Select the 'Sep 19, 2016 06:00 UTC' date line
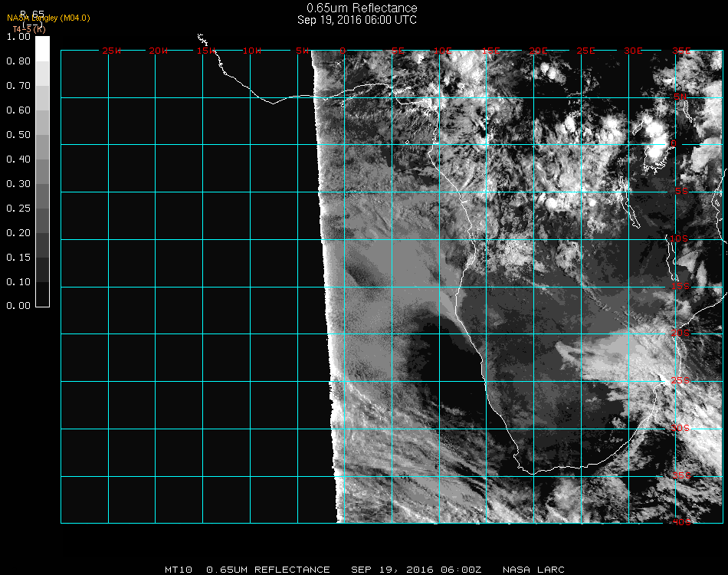 (357, 20)
